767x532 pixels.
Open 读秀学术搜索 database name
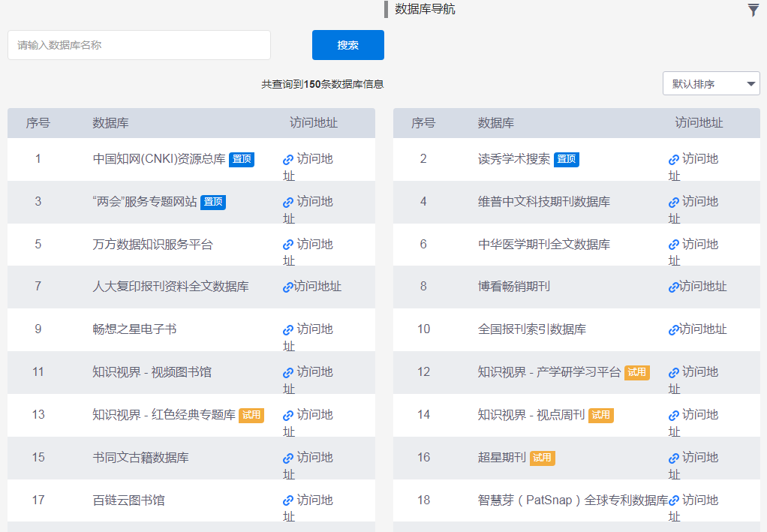(x=513, y=159)
